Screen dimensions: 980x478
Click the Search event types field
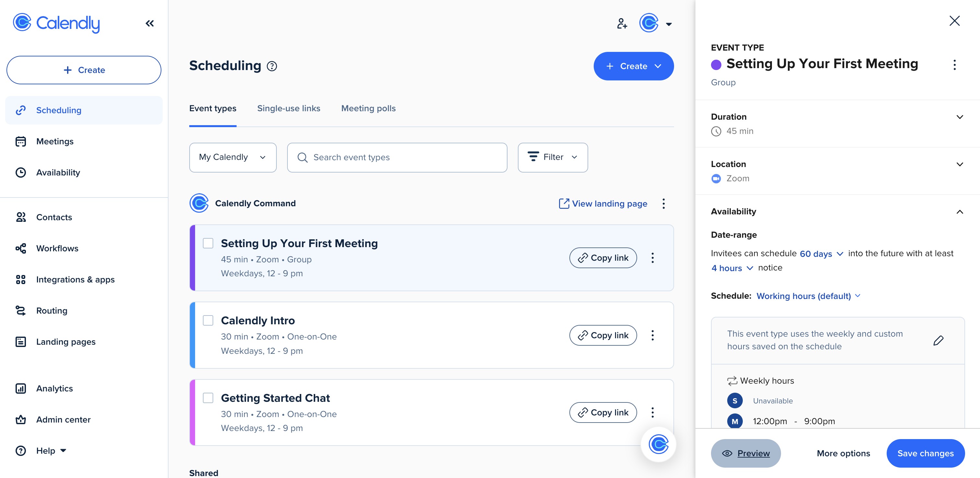click(x=397, y=157)
